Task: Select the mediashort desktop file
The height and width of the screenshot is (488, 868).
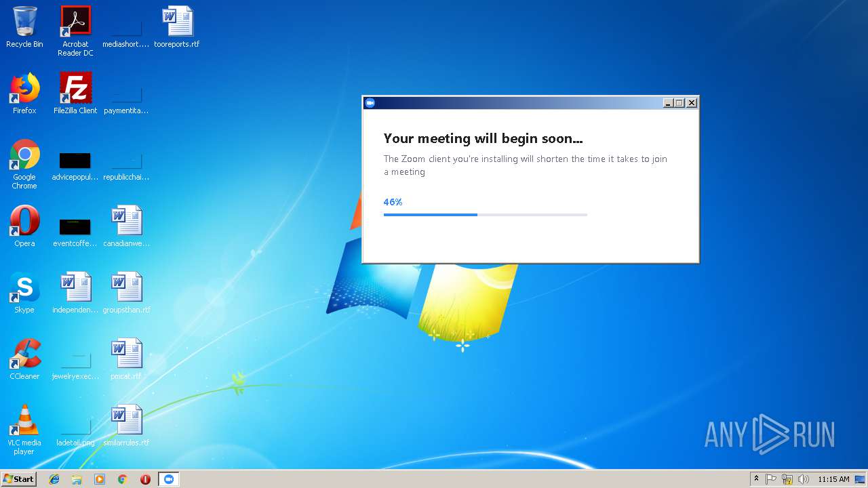Action: (125, 27)
